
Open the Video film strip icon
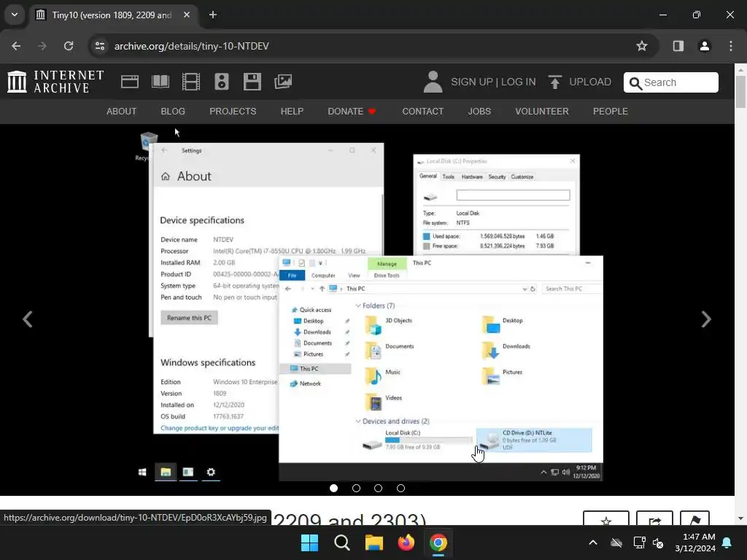tap(191, 82)
